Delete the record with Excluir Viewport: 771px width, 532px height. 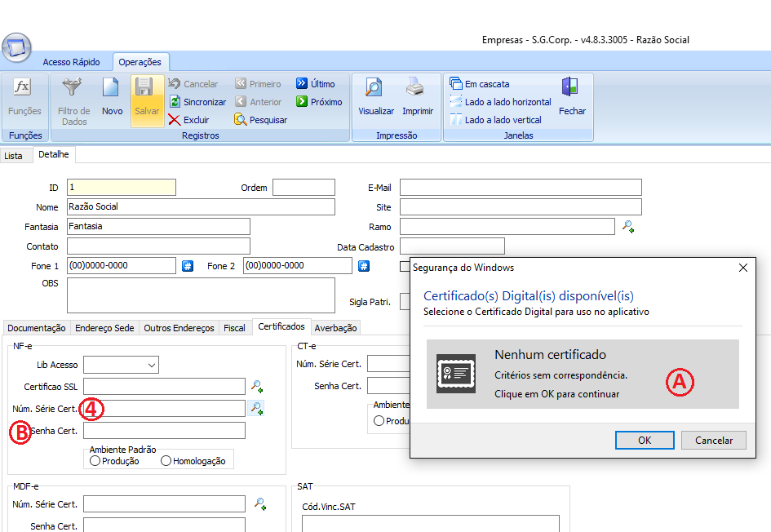(x=188, y=120)
